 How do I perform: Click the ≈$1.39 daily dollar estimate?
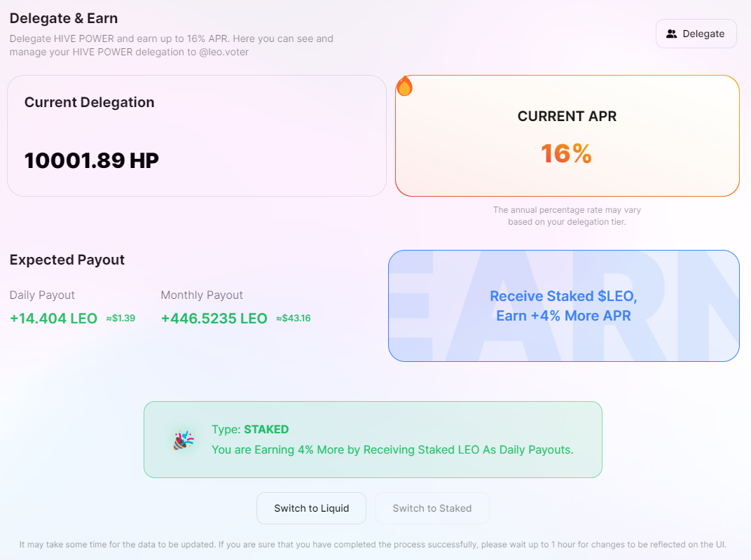120,318
